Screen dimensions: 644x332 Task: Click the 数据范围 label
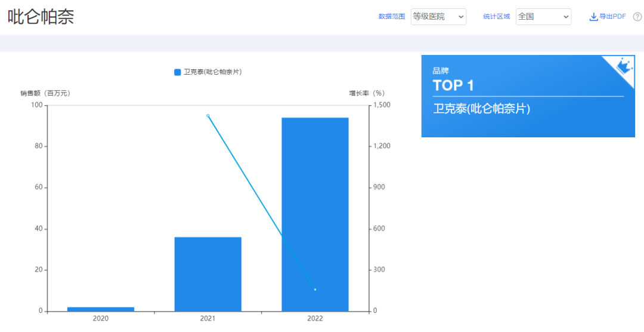coord(391,17)
